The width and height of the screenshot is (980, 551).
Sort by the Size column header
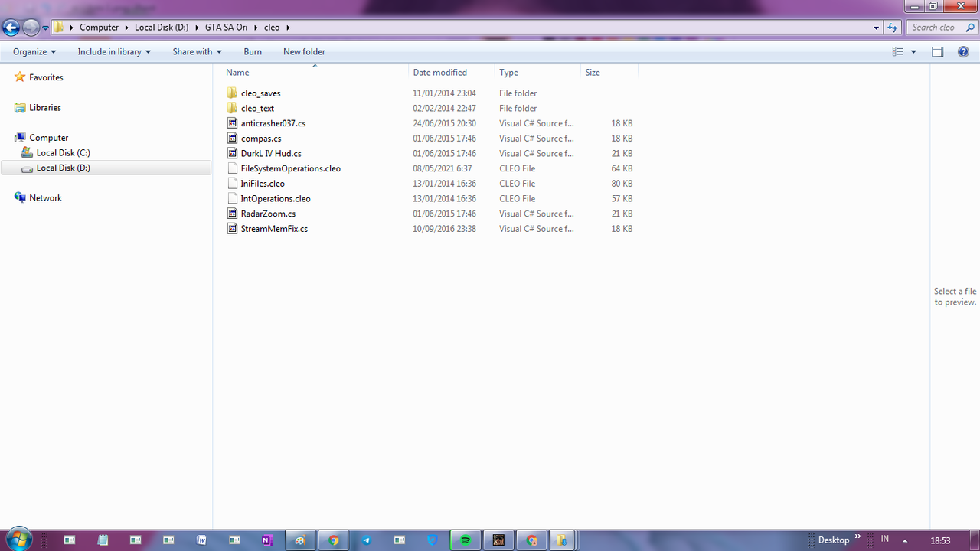coord(609,73)
